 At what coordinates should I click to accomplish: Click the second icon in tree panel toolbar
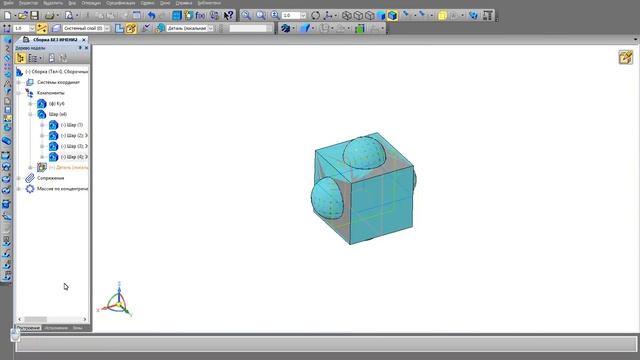[x=33, y=58]
